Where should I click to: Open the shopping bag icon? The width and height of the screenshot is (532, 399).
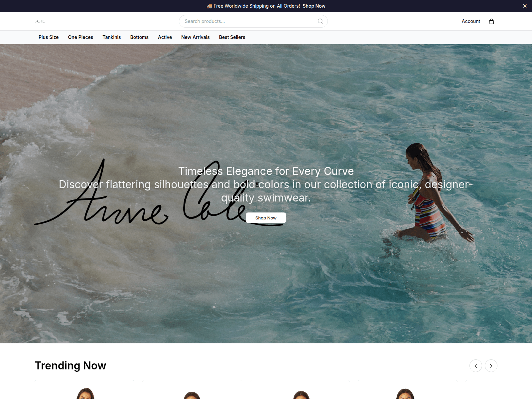tap(491, 21)
